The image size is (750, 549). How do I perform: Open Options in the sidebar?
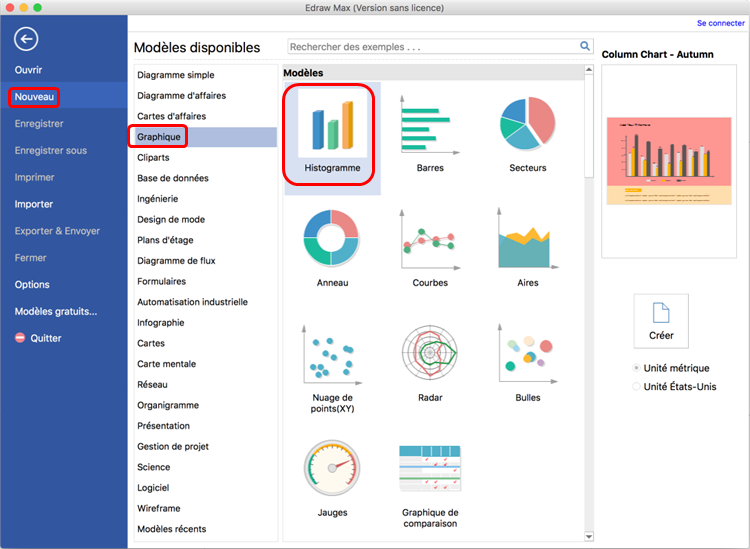[32, 284]
